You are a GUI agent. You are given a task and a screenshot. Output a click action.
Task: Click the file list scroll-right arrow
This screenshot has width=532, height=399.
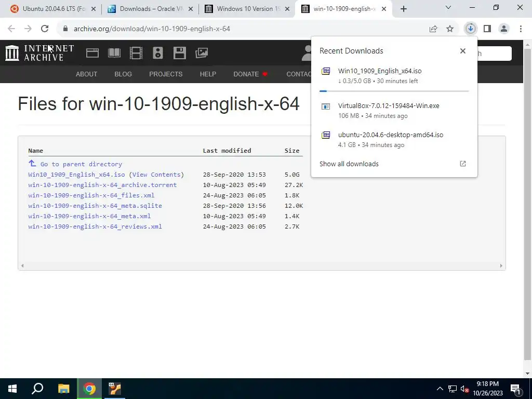(501, 265)
